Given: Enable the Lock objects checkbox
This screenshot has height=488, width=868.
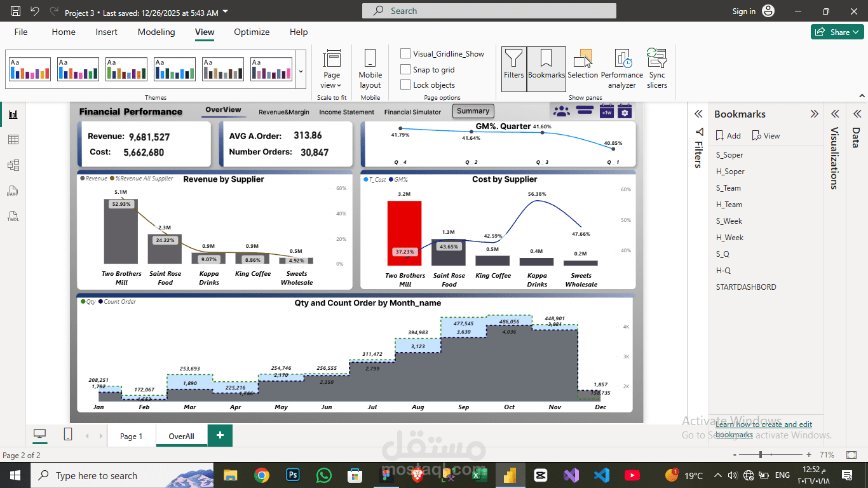Looking at the screenshot, I should pyautogui.click(x=405, y=85).
